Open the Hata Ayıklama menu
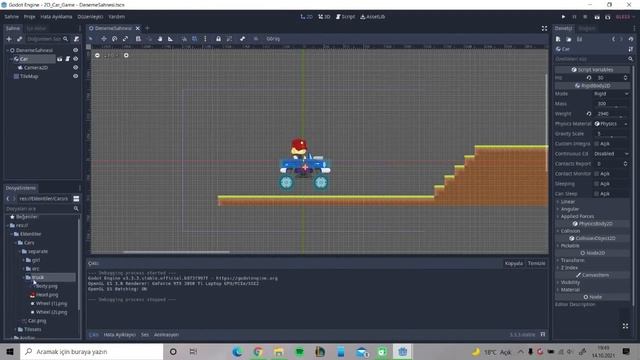 (x=56, y=17)
